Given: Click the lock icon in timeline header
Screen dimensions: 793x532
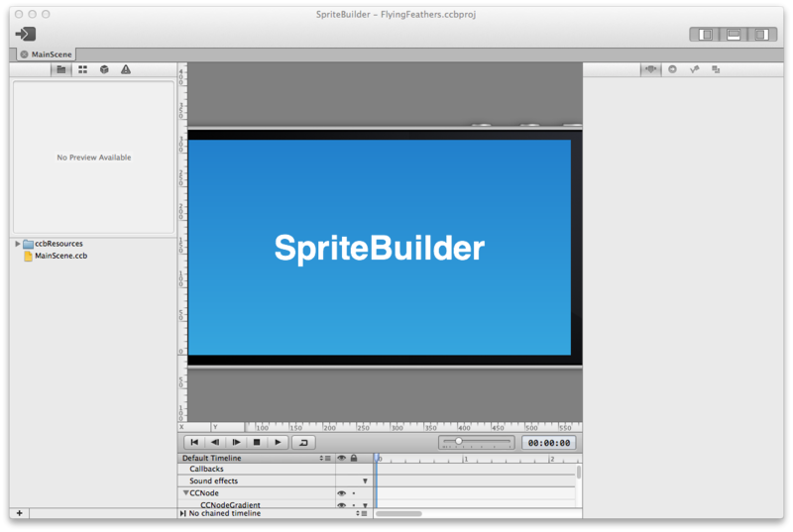Looking at the screenshot, I should point(354,459).
